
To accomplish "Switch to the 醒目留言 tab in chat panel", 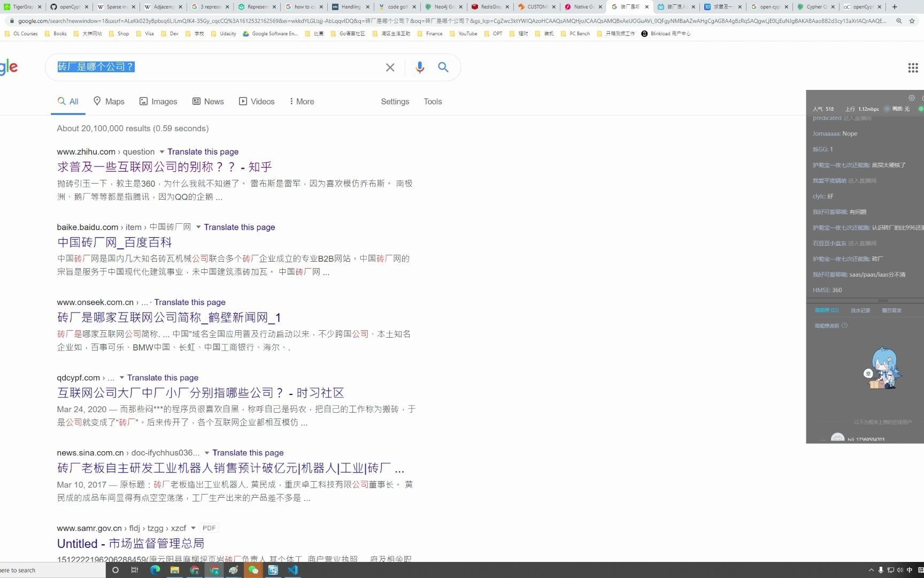I will (891, 310).
